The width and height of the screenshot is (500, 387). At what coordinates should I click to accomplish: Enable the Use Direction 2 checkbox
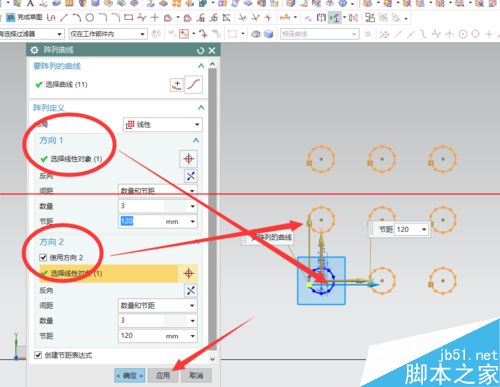(x=43, y=257)
